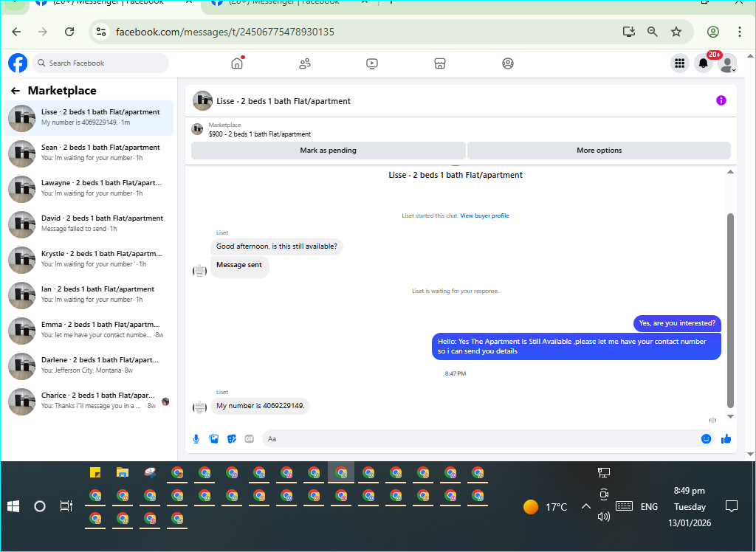The width and height of the screenshot is (756, 552).
Task: Click the back arrow beside Marketplace
Action: [x=16, y=91]
